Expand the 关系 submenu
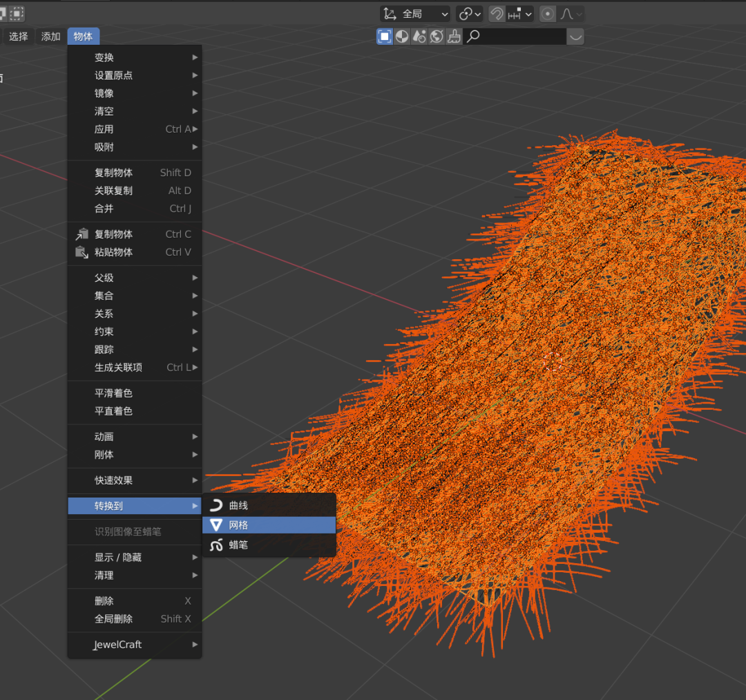The width and height of the screenshot is (746, 700). point(135,314)
